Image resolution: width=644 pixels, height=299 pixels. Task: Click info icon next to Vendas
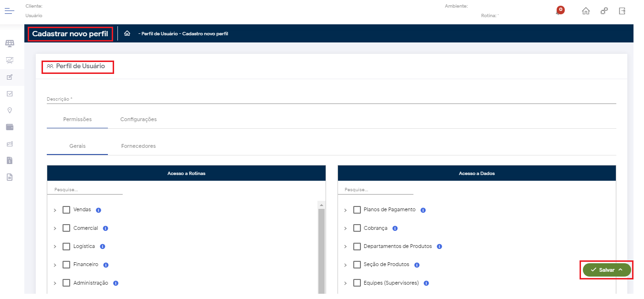tap(98, 210)
